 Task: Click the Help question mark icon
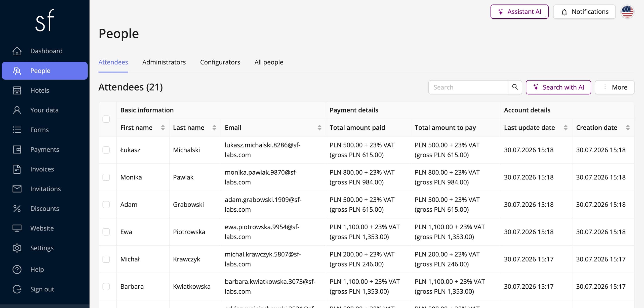point(17,269)
